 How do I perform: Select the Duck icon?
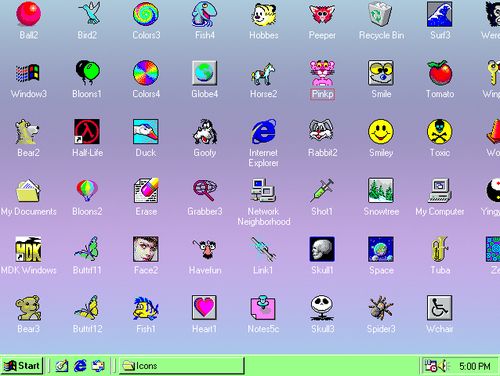(x=146, y=131)
